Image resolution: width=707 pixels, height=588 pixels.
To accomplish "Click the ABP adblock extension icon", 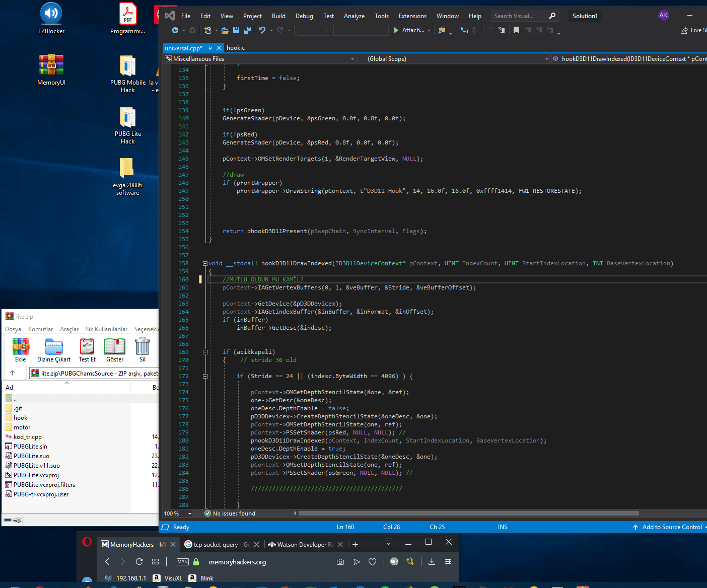I will [x=394, y=562].
